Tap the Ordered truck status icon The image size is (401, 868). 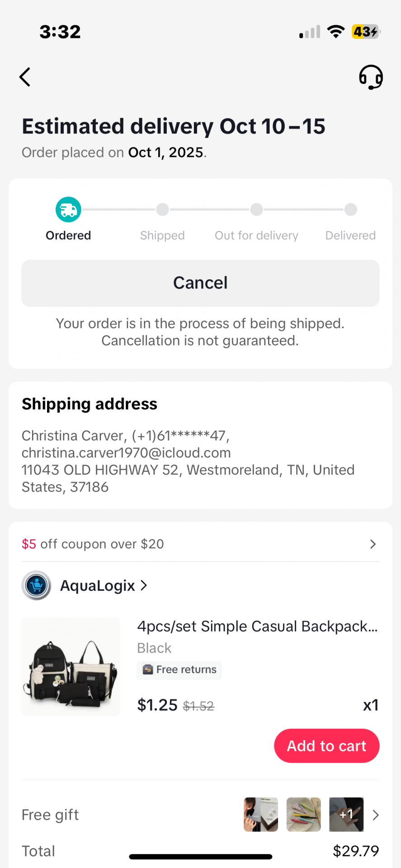[x=68, y=210]
